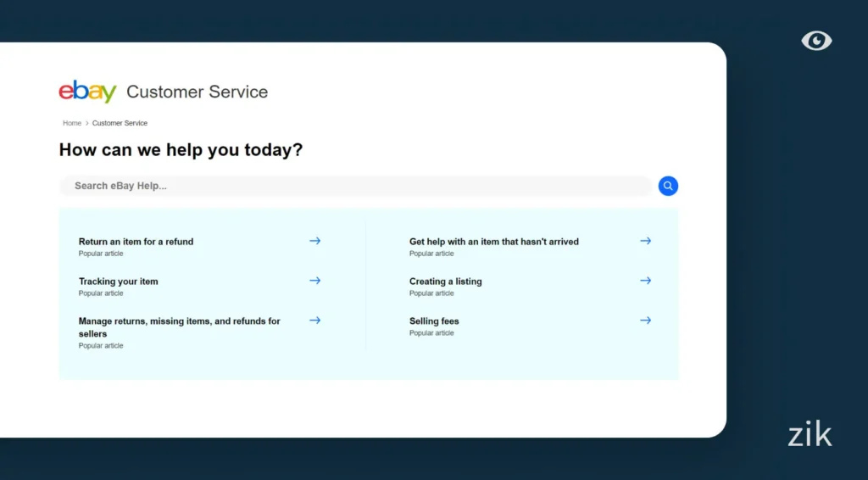Click the eye icon in top-right corner
Image resolution: width=868 pixels, height=480 pixels.
(816, 41)
